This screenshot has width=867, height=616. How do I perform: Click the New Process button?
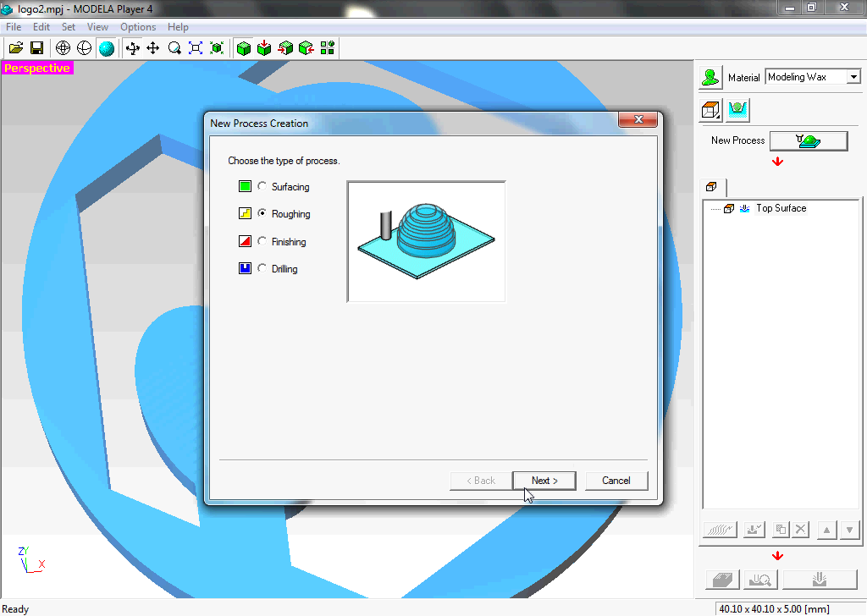[x=809, y=140]
